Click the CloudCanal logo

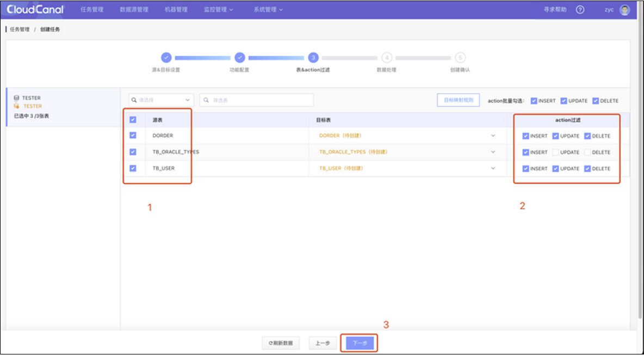tap(35, 9)
